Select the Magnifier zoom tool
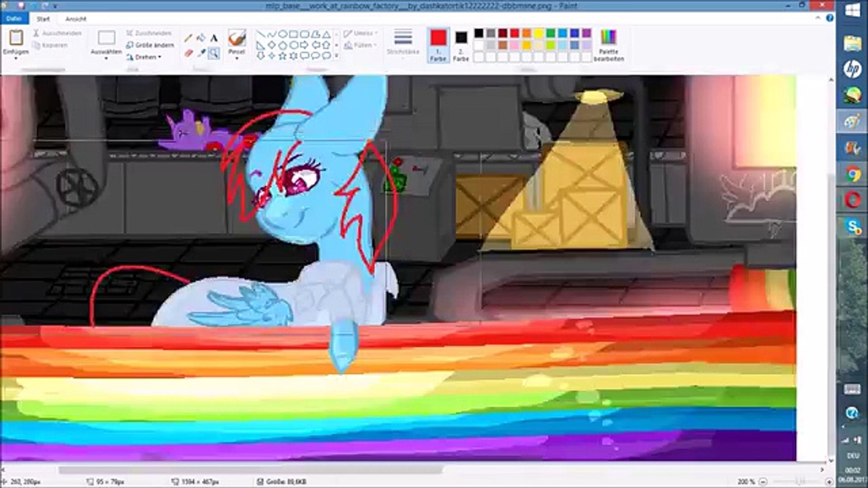This screenshot has width=868, height=488. [214, 53]
